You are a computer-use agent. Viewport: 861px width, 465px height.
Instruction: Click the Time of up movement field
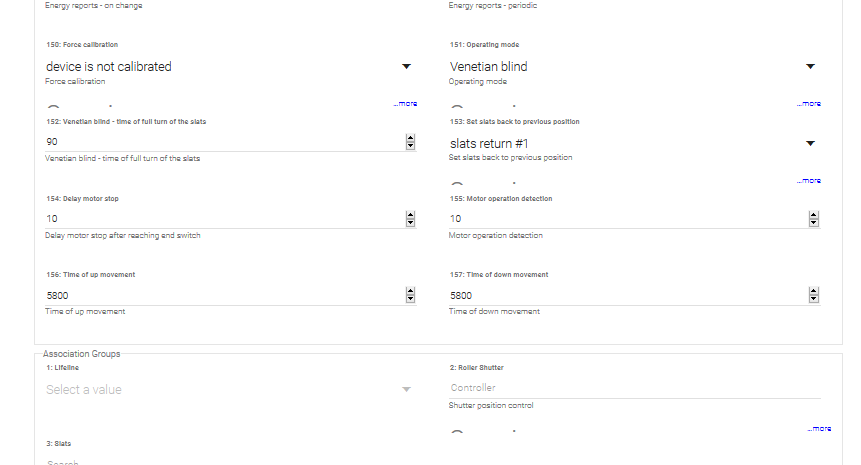tap(220, 295)
